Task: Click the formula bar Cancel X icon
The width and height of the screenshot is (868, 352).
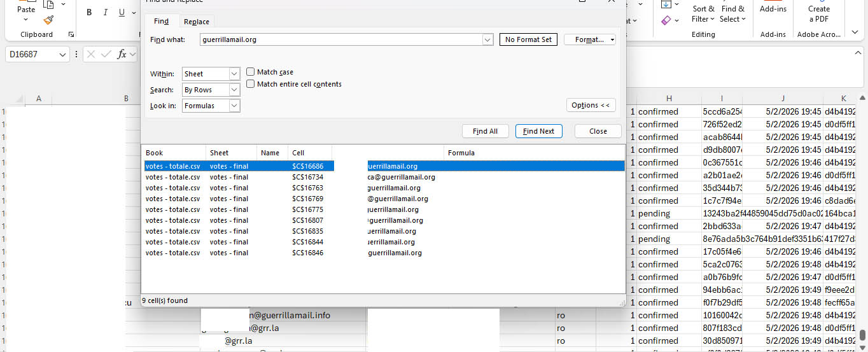Action: point(91,54)
